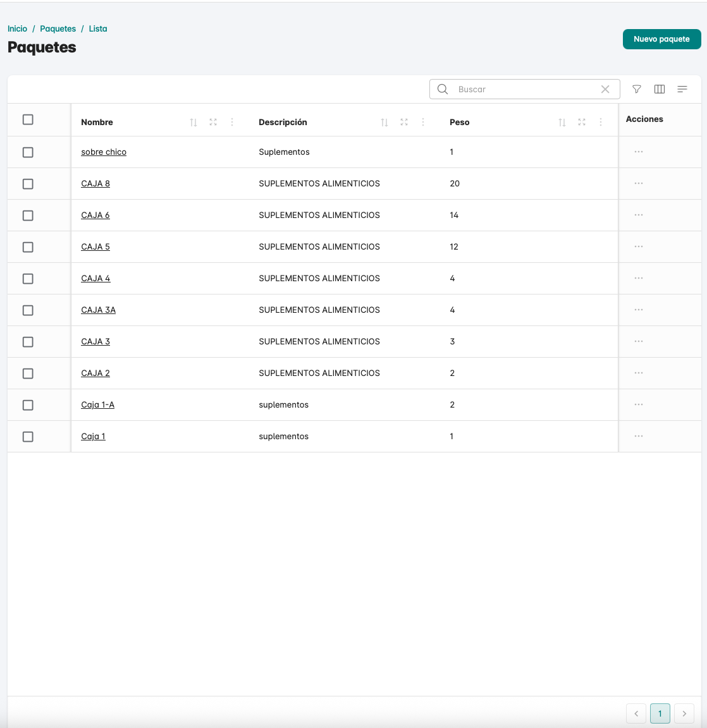Focus the Buscar search field
The height and width of the screenshot is (728, 707).
click(x=525, y=89)
